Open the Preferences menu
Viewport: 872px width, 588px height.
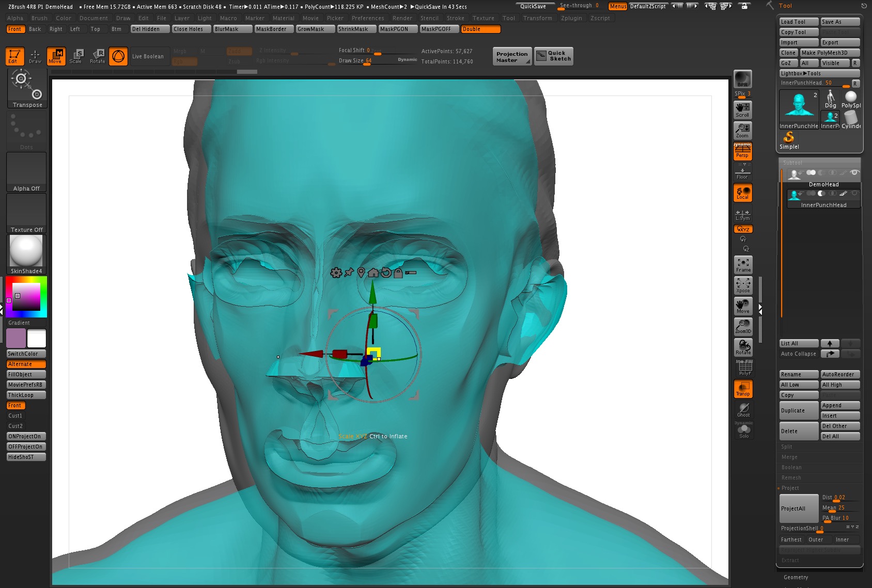click(368, 18)
